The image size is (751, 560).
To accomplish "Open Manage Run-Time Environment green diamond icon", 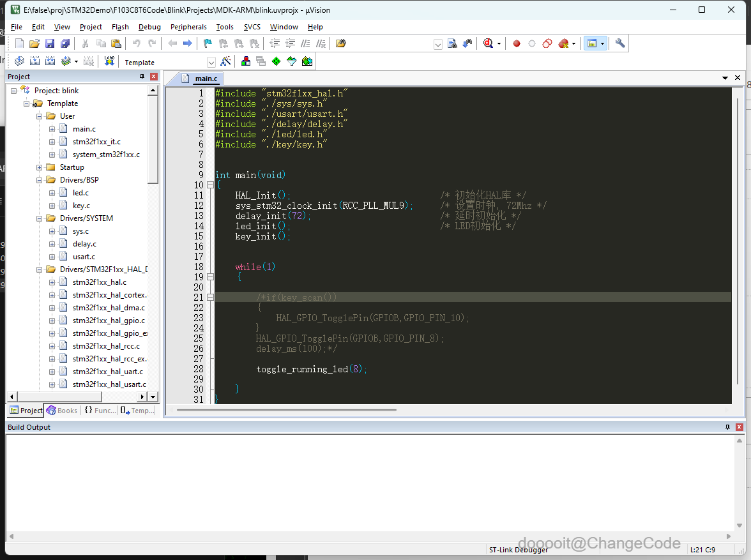I will 276,61.
